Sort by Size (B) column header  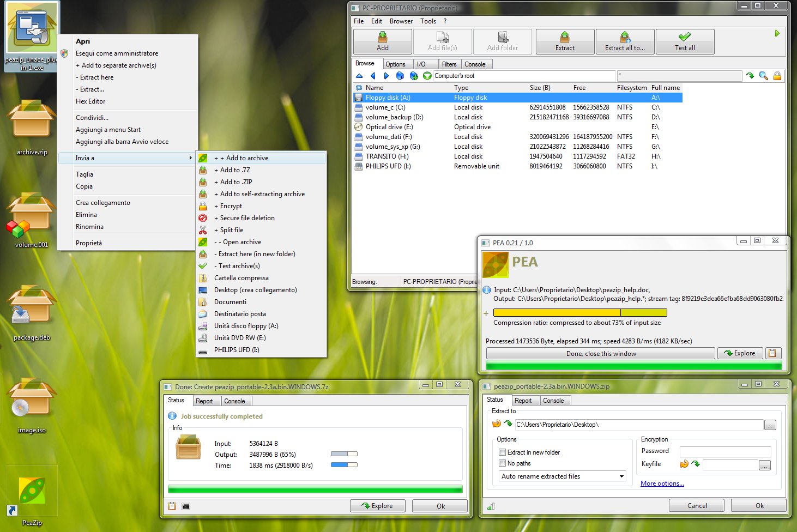tap(540, 88)
